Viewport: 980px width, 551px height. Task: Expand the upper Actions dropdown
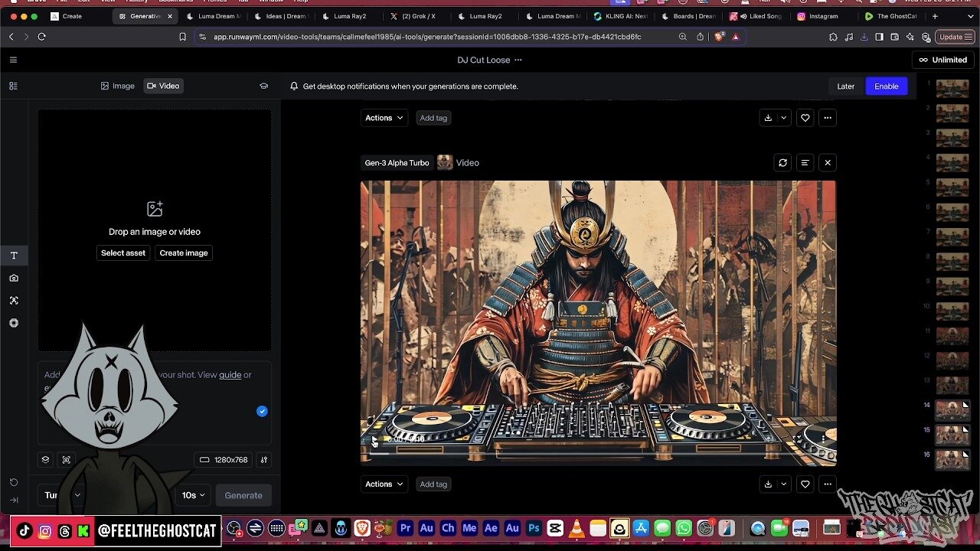pos(384,118)
